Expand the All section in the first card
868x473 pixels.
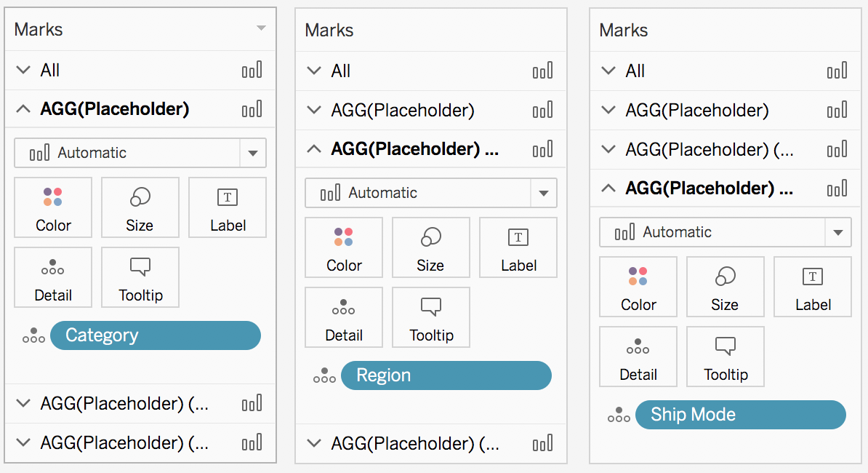[x=23, y=70]
